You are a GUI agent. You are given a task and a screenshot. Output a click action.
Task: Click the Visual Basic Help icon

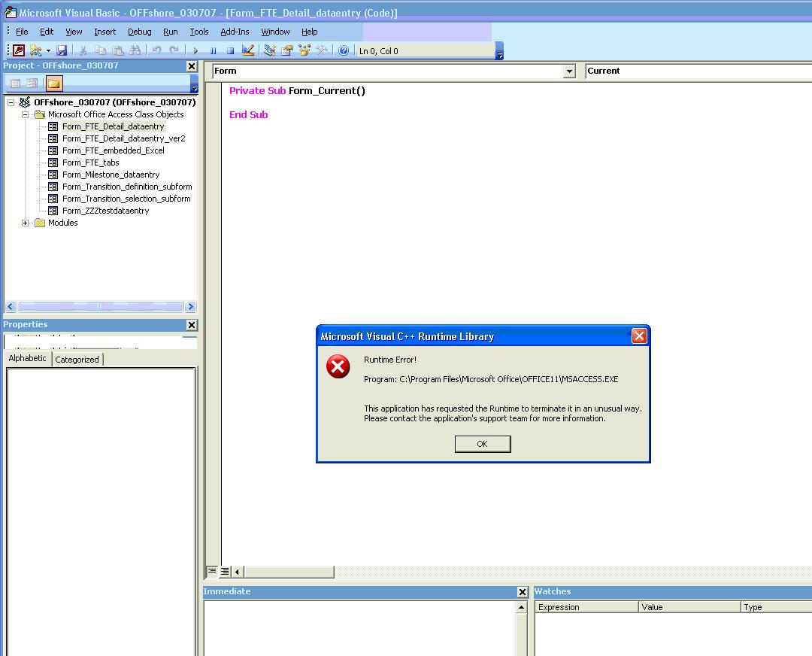344,50
